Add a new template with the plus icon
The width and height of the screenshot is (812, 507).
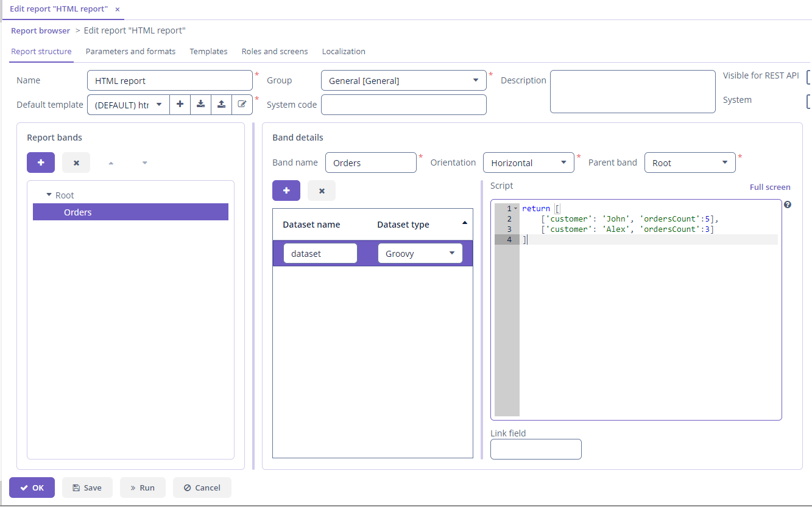point(180,104)
